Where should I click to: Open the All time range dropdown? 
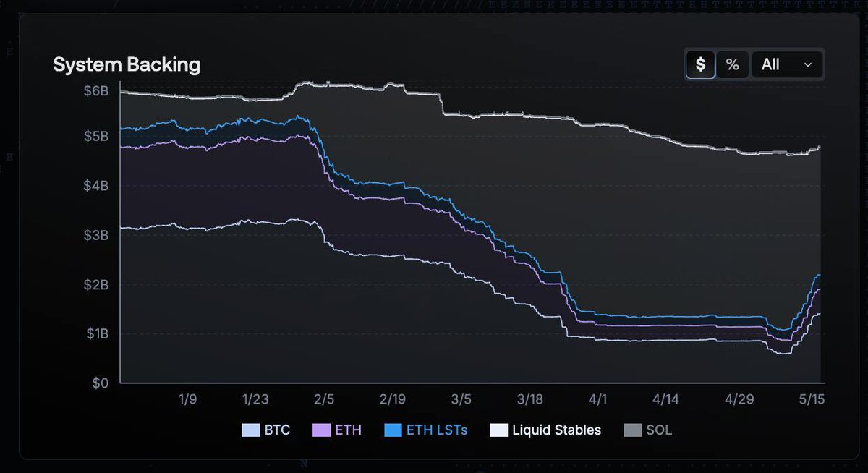pos(787,64)
